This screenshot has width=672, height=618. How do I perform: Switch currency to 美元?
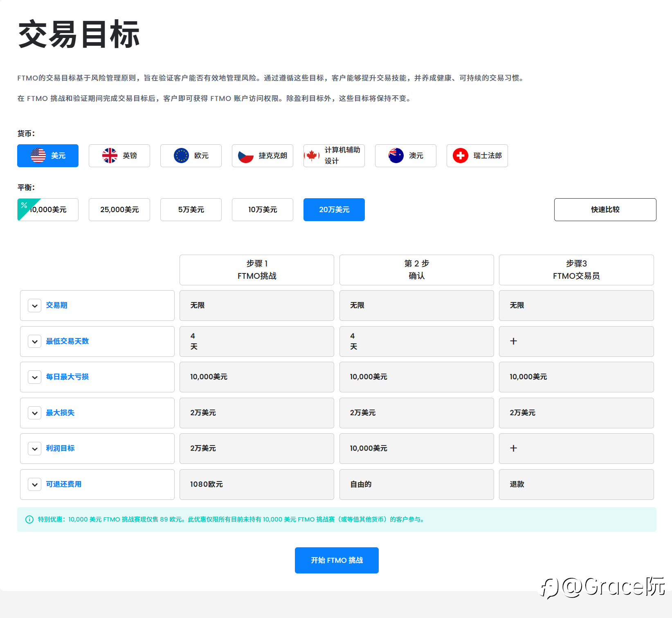[48, 156]
